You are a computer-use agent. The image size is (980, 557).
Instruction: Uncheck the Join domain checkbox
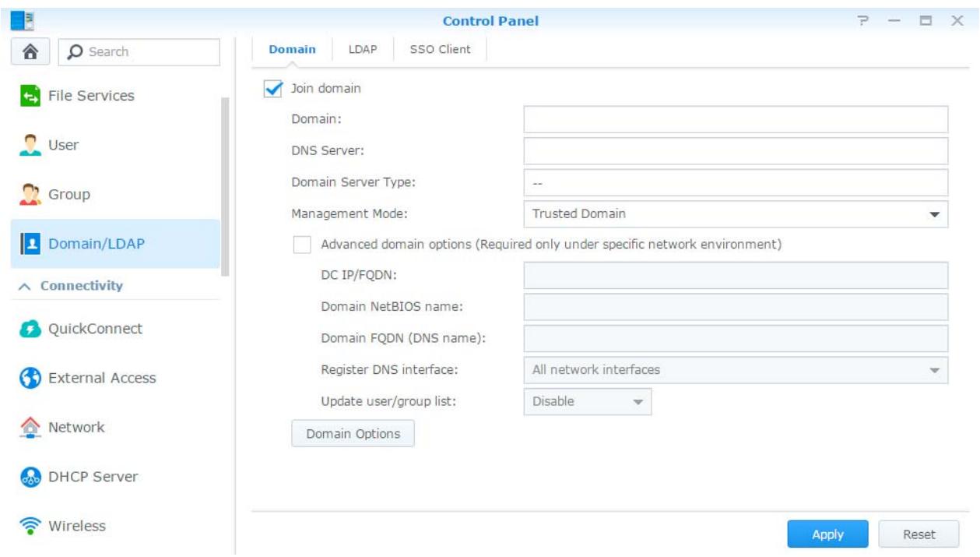coord(273,88)
